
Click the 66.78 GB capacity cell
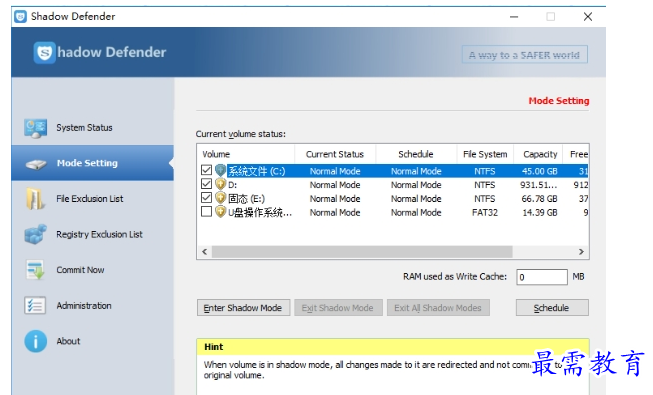(539, 199)
